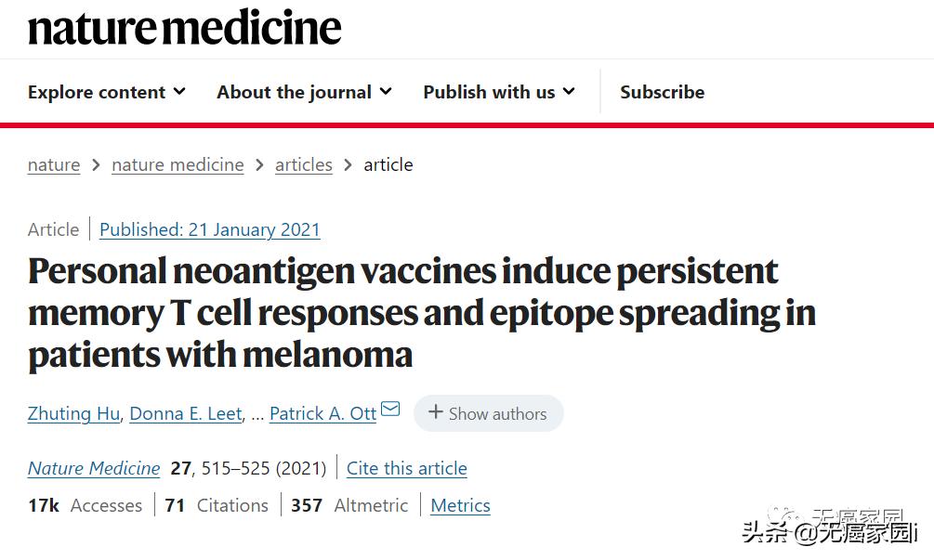The image size is (934, 560).
Task: Click the Subscribe link
Action: [x=662, y=92]
